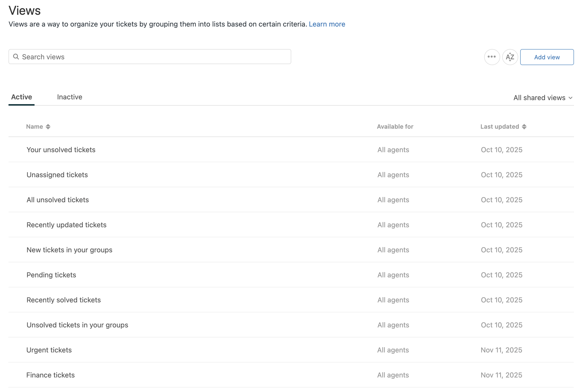Image resolution: width=588 pixels, height=391 pixels.
Task: Open the Learn more link
Action: [327, 24]
